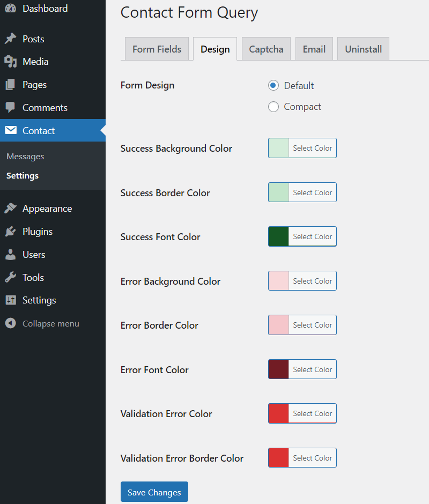The height and width of the screenshot is (504, 429).
Task: Click Select Color for Error Border Color
Action: point(313,325)
